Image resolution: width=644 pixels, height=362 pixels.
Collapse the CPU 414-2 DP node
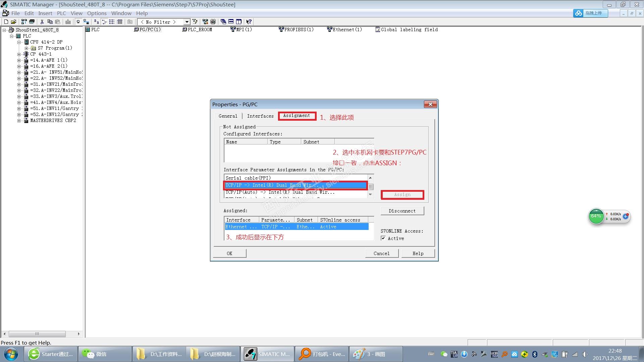pos(19,42)
